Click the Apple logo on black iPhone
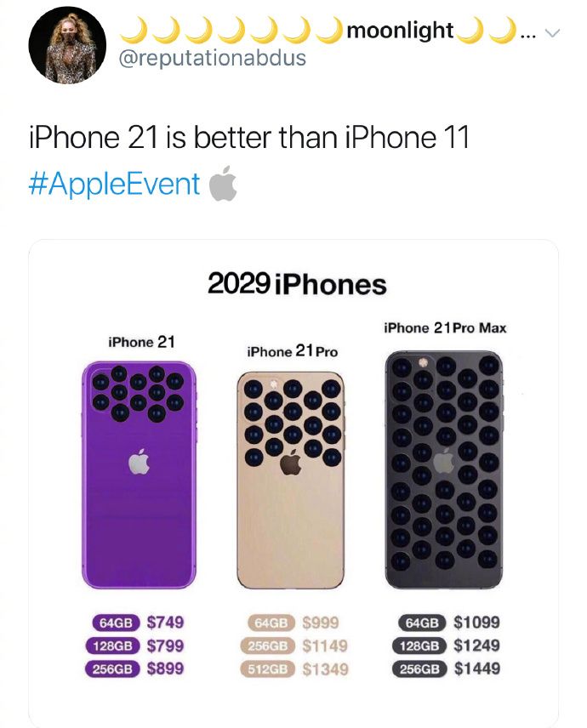Image resolution: width=587 pixels, height=728 pixels. click(x=443, y=461)
